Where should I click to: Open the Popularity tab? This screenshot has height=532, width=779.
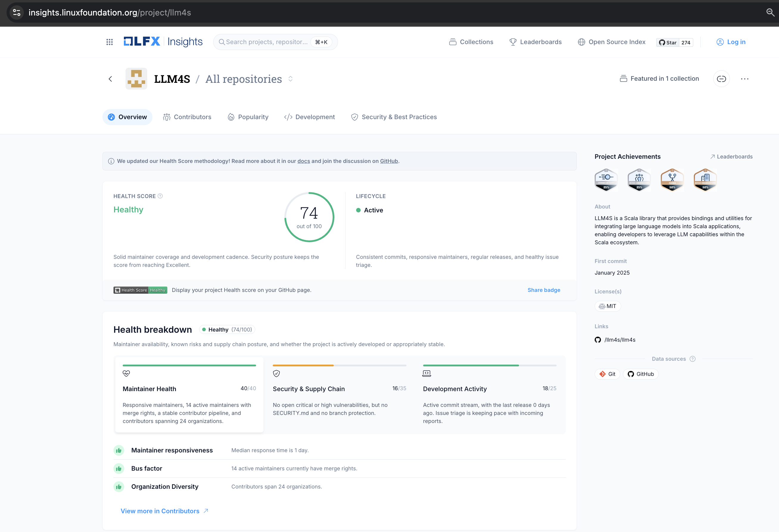pyautogui.click(x=248, y=117)
